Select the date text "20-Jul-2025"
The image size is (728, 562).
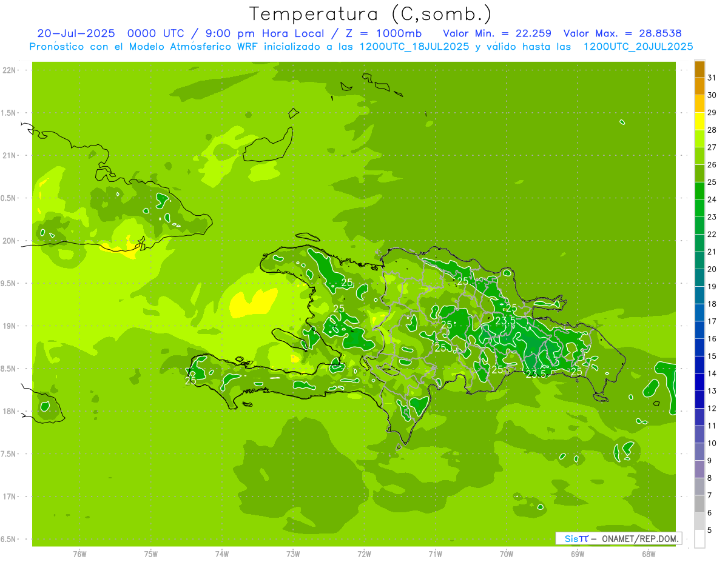[x=76, y=33]
